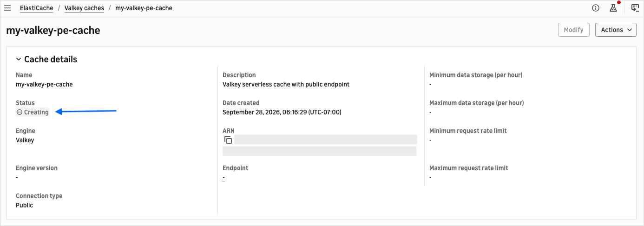Viewport: 644px width, 226px height.
Task: Click the Date created label
Action: 241,103
